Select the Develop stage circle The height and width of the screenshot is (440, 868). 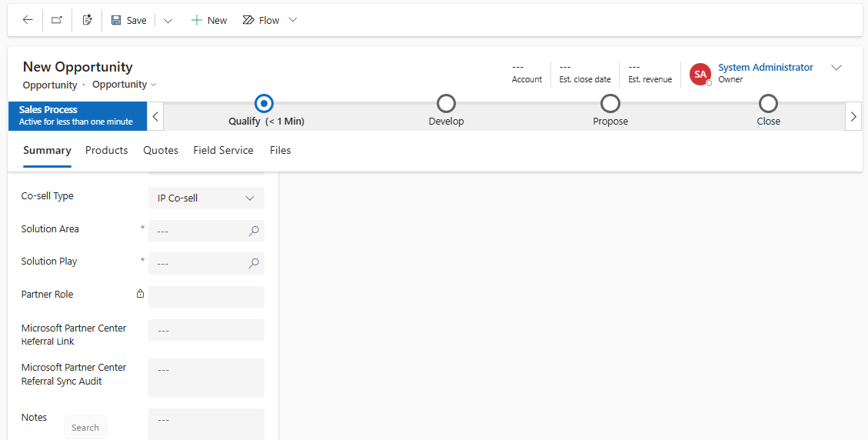point(446,103)
